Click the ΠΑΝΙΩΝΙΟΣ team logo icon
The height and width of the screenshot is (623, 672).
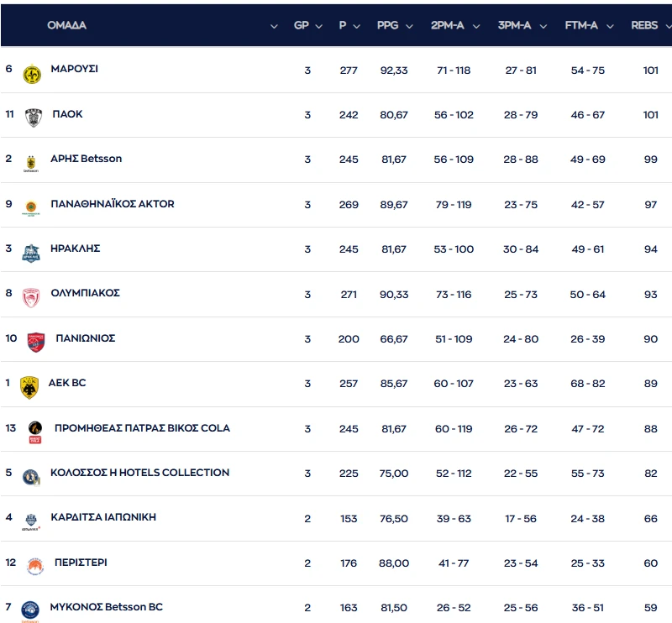tap(35, 342)
